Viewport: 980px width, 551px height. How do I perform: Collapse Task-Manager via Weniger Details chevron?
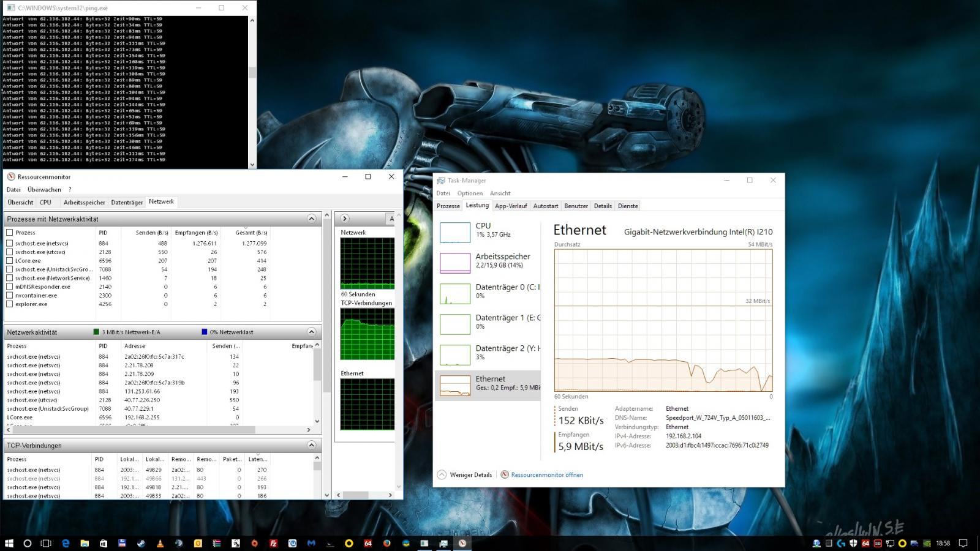[x=442, y=474]
